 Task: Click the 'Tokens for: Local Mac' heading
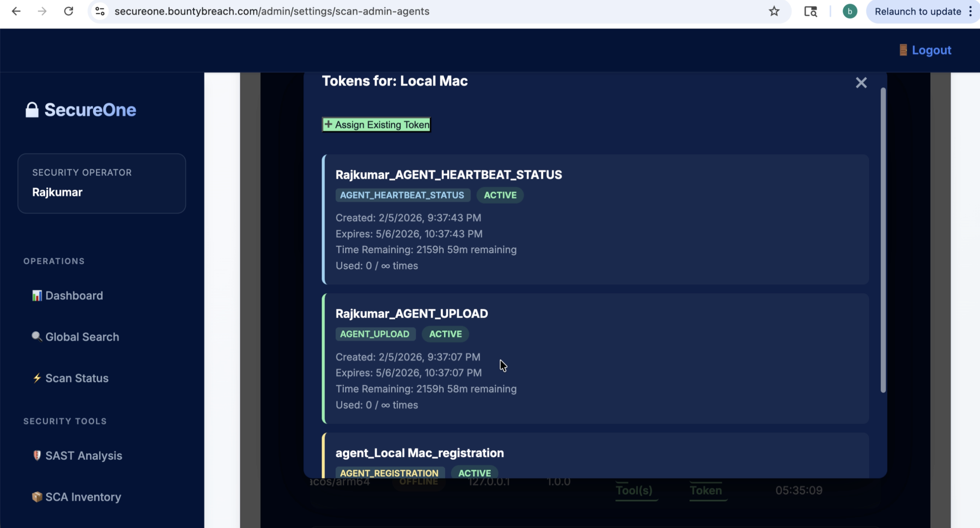[395, 81]
